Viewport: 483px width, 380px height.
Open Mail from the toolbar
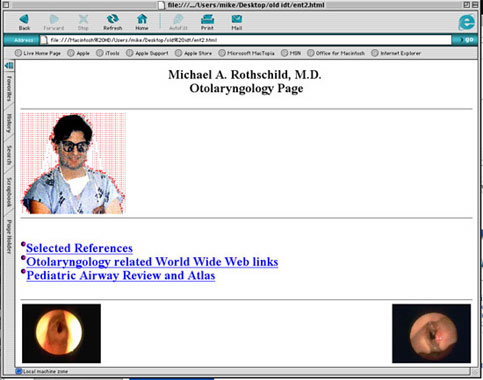click(x=237, y=22)
